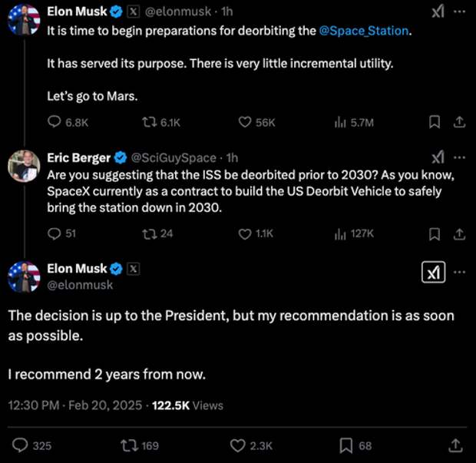View analytics showing 5.7M views

[341, 122]
